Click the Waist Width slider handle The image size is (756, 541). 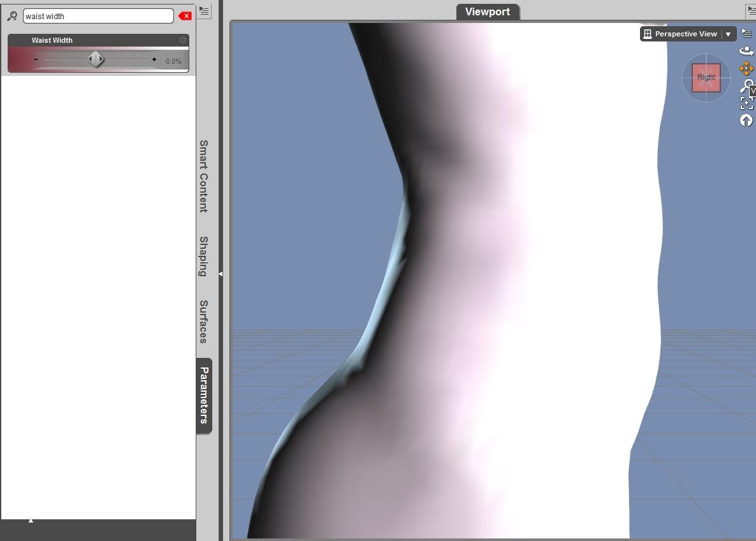pyautogui.click(x=96, y=59)
